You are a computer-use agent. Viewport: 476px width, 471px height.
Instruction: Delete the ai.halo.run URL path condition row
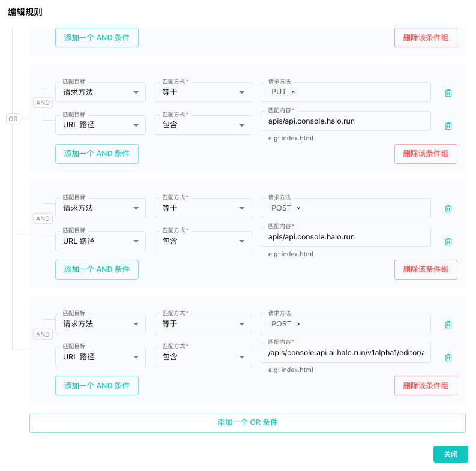(448, 358)
